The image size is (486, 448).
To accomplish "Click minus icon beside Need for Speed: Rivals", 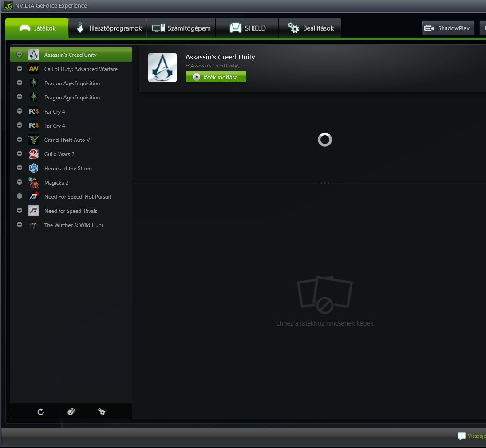I will [20, 210].
